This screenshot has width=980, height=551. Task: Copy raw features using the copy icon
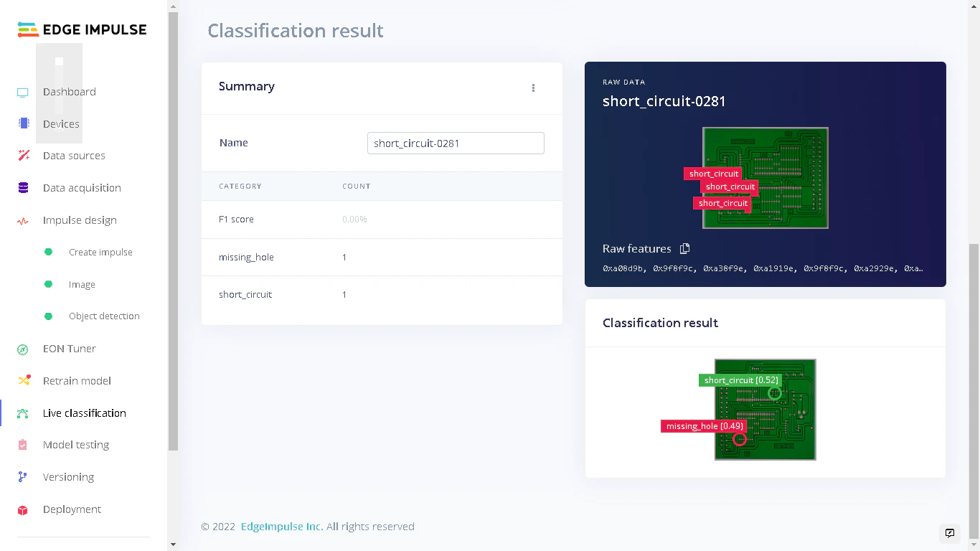tap(684, 248)
